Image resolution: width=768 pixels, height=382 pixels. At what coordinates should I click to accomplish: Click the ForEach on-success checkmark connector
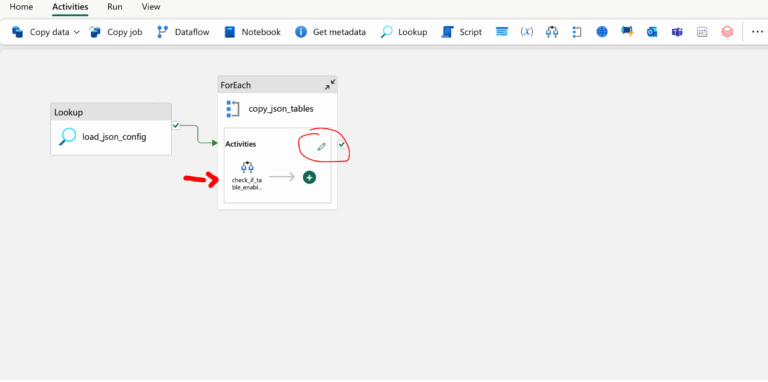pyautogui.click(x=342, y=144)
